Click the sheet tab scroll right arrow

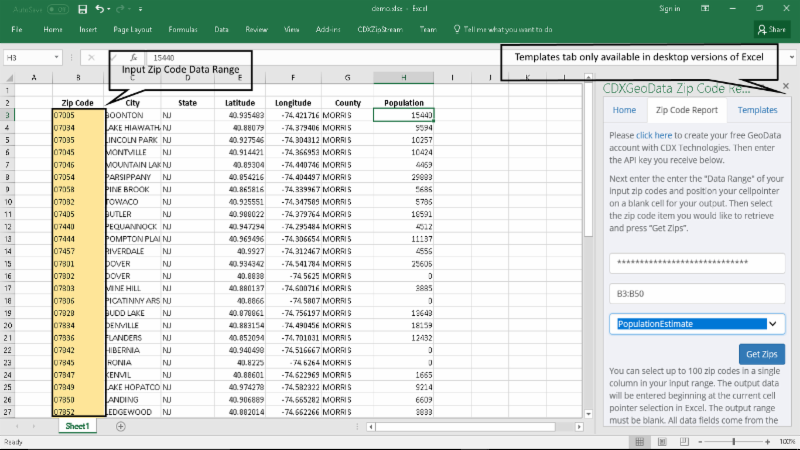[34, 426]
